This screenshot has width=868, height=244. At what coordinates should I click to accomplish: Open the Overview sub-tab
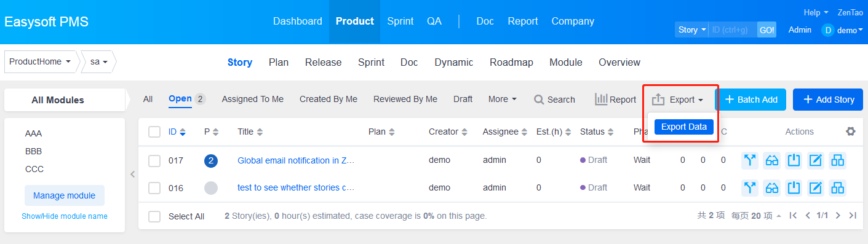point(619,62)
